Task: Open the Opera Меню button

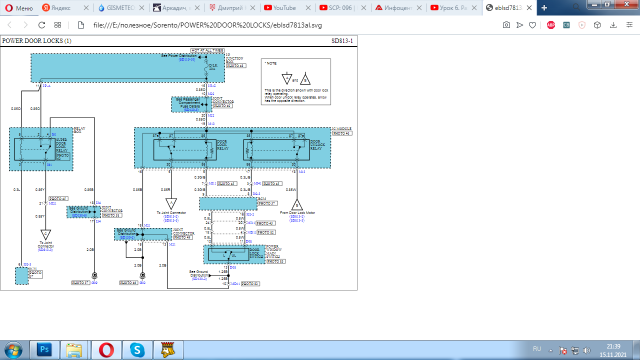Action: point(19,8)
